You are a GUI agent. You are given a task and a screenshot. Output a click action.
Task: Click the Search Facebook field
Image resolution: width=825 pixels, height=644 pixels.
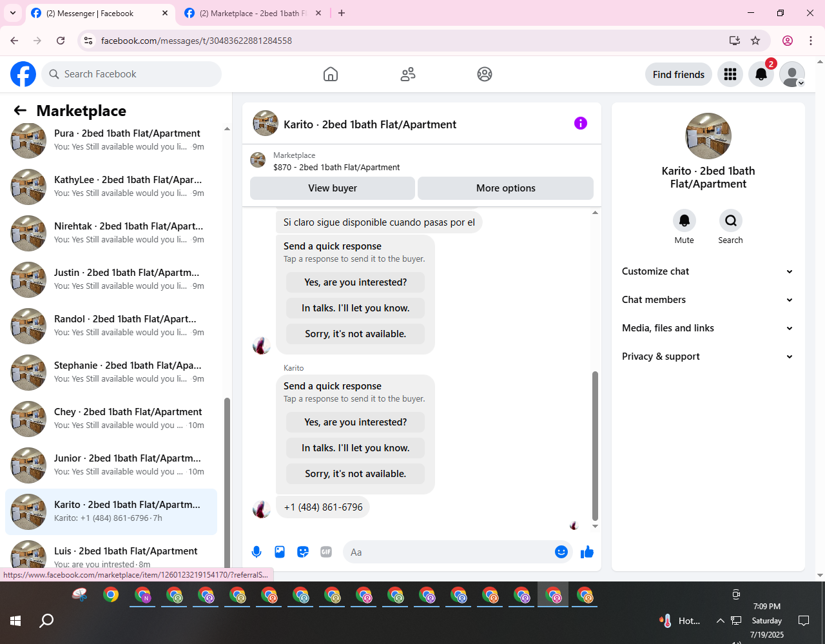coord(131,74)
